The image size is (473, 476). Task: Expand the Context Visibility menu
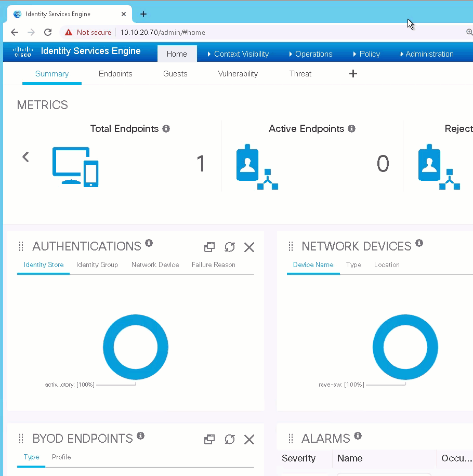239,54
